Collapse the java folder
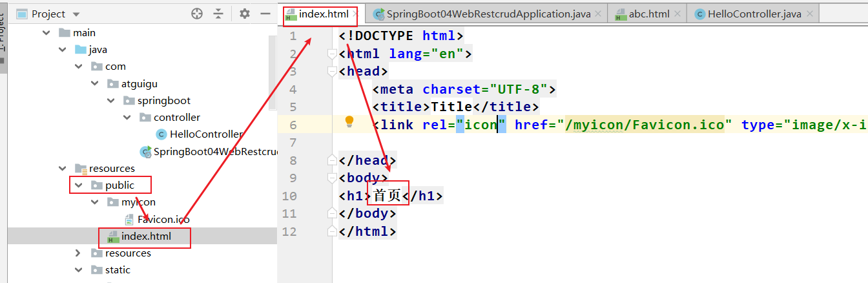Screen dimensions: 868x283 62,50
